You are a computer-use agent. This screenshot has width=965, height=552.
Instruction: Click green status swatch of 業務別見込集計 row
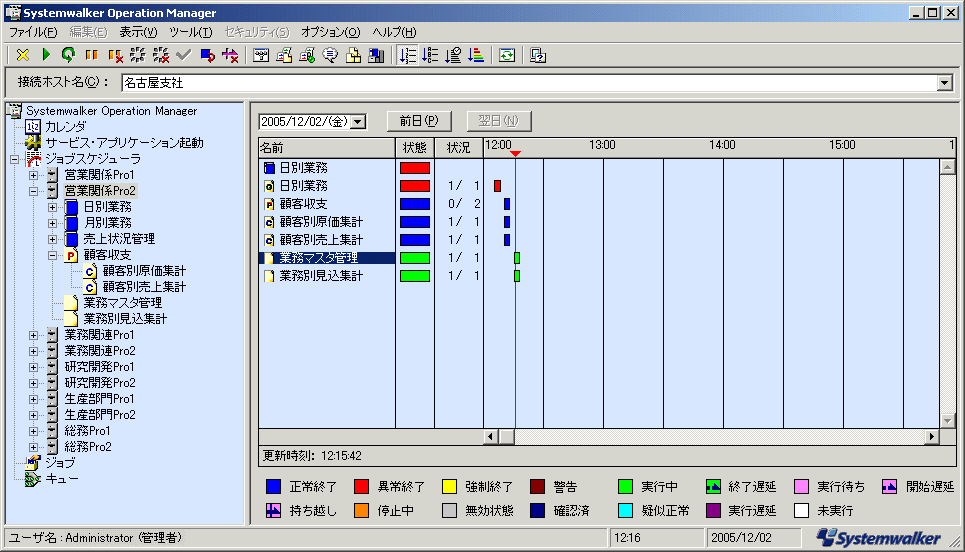(415, 276)
